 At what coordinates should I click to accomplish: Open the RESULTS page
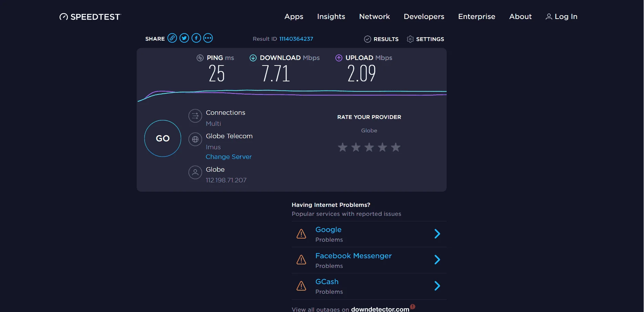pyautogui.click(x=386, y=39)
